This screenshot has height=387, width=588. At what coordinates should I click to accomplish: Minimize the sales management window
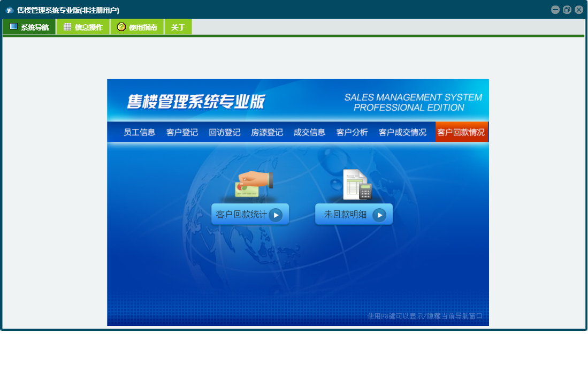pyautogui.click(x=555, y=10)
